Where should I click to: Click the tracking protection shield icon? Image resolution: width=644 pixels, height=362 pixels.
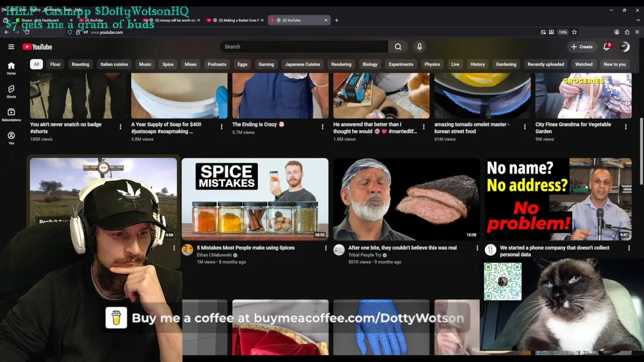(70, 32)
